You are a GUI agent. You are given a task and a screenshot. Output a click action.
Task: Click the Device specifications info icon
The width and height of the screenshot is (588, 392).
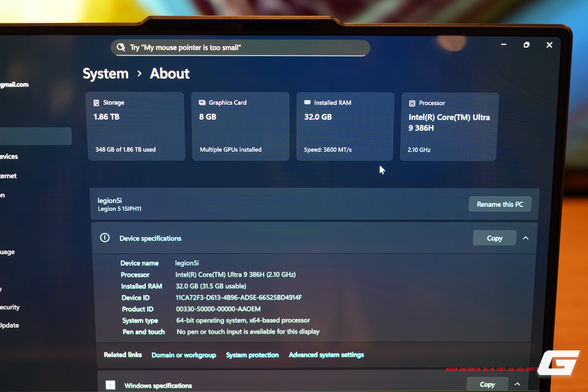[105, 238]
